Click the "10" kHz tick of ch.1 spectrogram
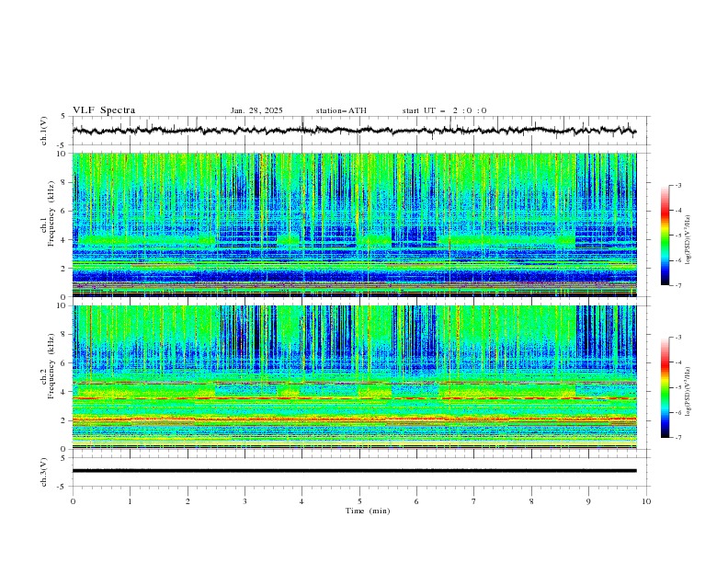Viewport: 728px width, 563px height. 63,154
